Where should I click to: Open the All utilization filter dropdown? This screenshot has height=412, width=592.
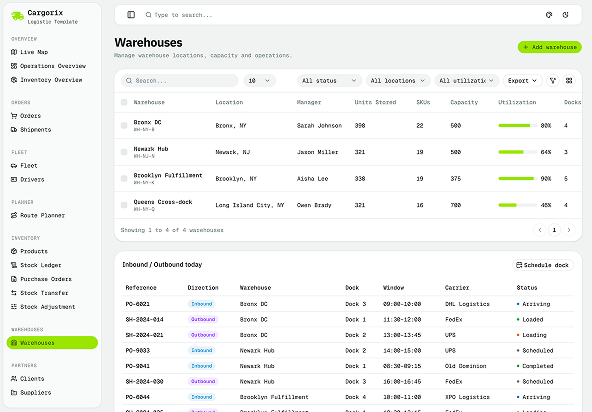[x=467, y=80]
